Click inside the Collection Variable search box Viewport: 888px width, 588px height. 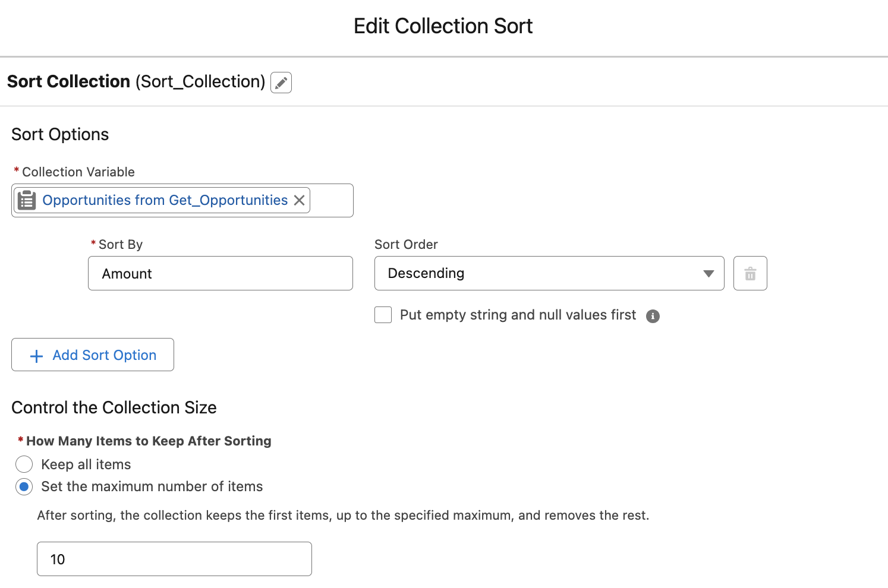click(x=330, y=200)
